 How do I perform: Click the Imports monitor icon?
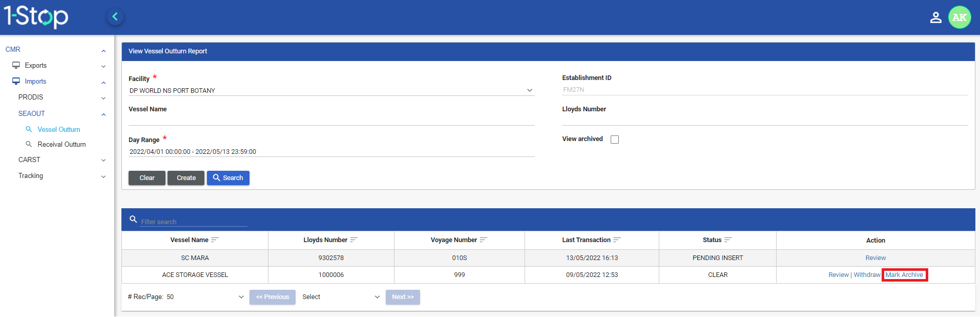click(16, 81)
